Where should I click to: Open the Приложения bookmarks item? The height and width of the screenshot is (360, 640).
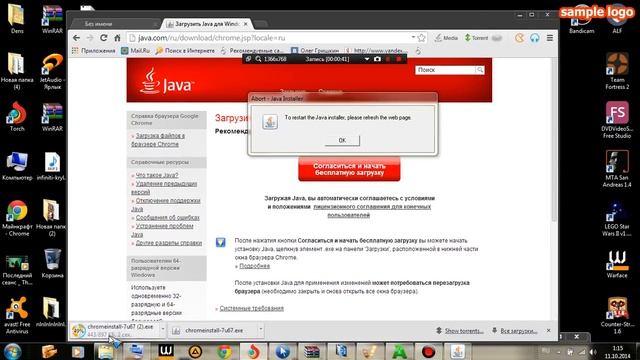[x=93, y=51]
